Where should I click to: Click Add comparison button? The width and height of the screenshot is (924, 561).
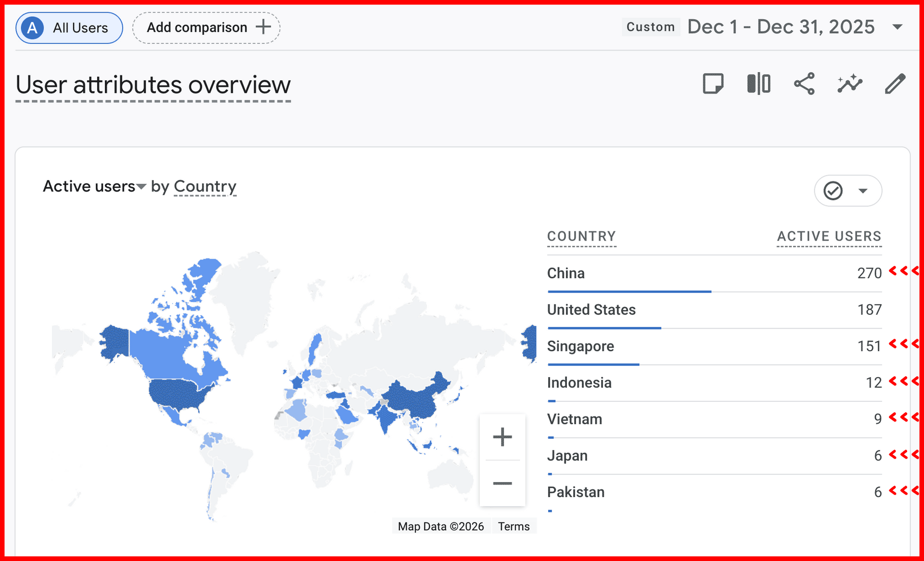point(206,28)
